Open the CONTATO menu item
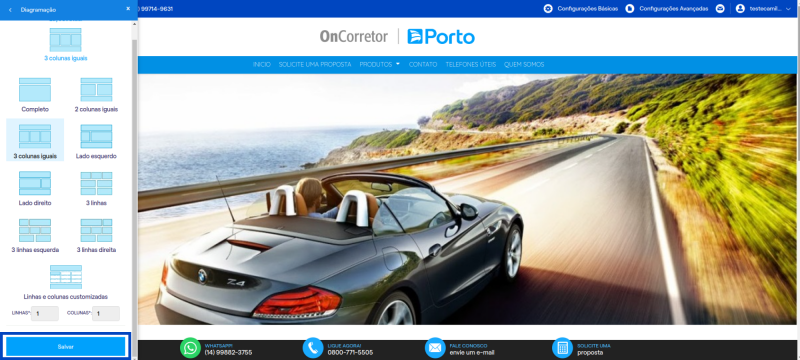The width and height of the screenshot is (800, 360). 423,65
